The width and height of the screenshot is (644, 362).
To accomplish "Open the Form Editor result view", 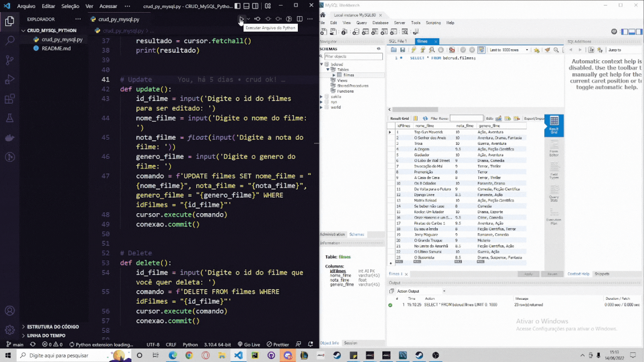I will click(x=554, y=147).
